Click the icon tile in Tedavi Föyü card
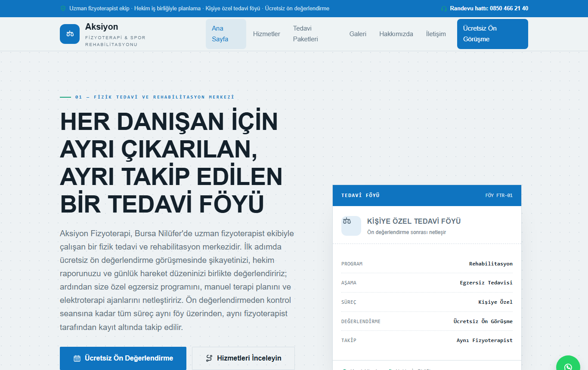This screenshot has width=588, height=370. pos(351,226)
